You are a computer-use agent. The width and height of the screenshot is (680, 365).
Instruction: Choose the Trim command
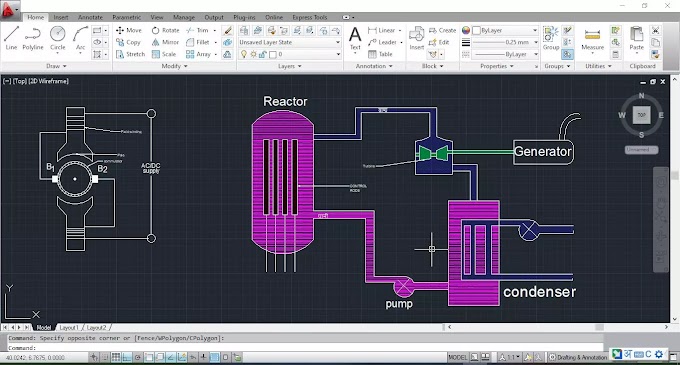198,30
